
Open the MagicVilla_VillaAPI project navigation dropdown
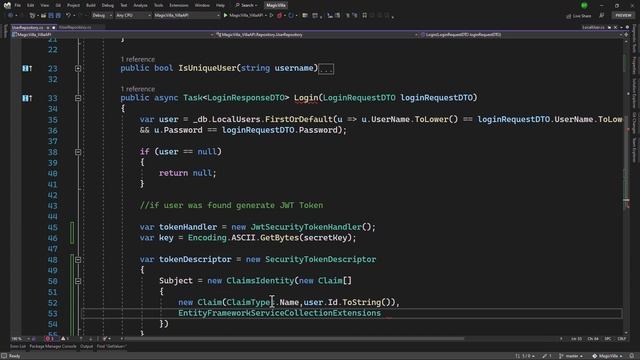[x=113, y=35]
